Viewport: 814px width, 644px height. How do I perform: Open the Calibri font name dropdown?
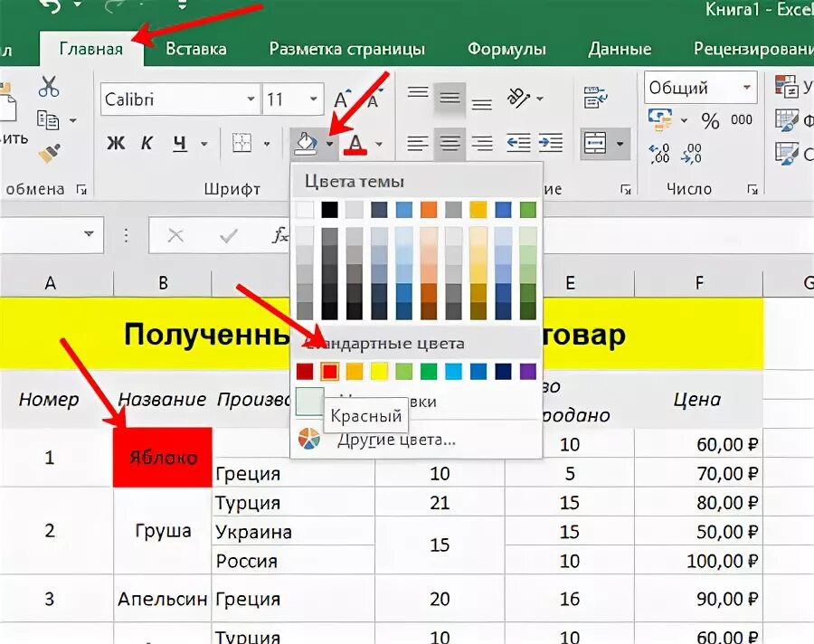[x=251, y=99]
